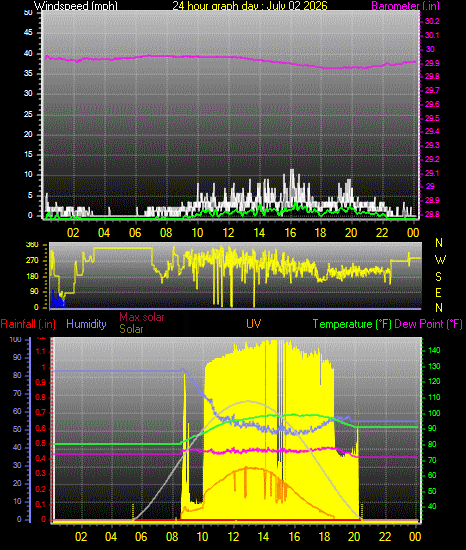
Task: Click the 270 wind direction axis value
Action: point(32,261)
